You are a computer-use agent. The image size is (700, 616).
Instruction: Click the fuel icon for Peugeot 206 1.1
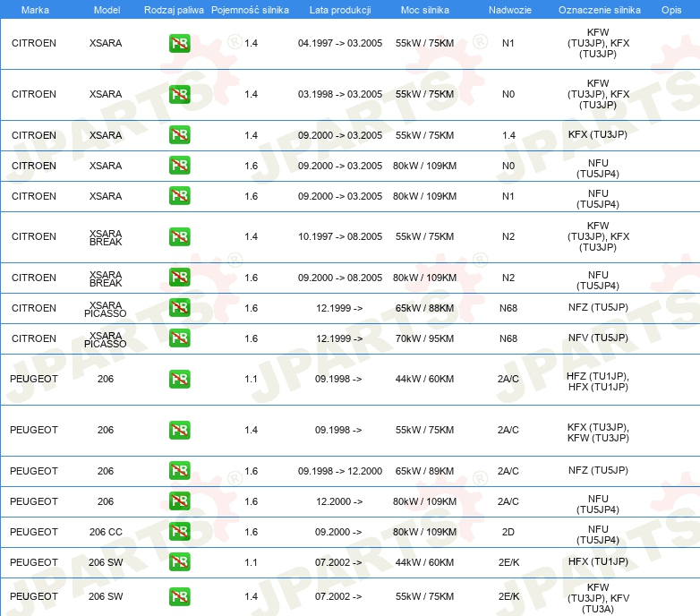(179, 379)
